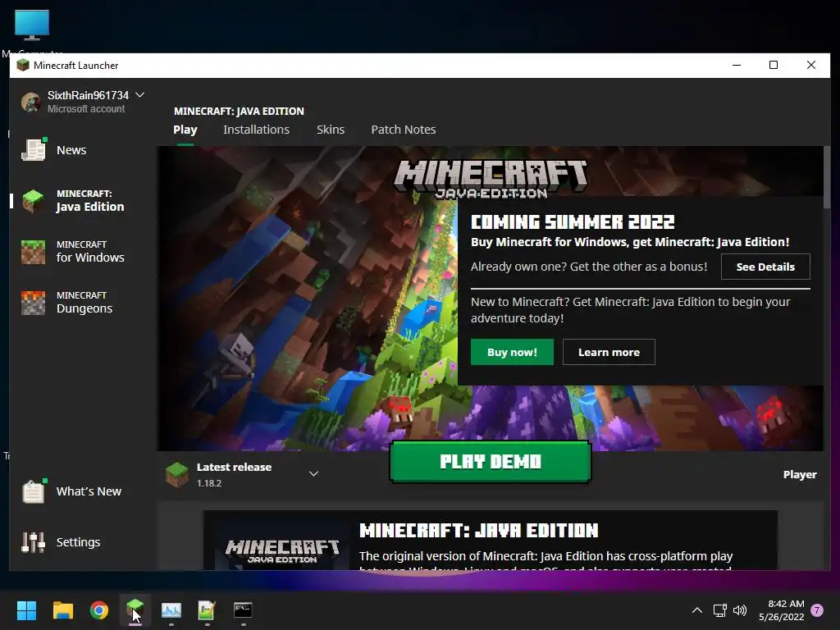Open File Explorer from the taskbar

click(62, 610)
